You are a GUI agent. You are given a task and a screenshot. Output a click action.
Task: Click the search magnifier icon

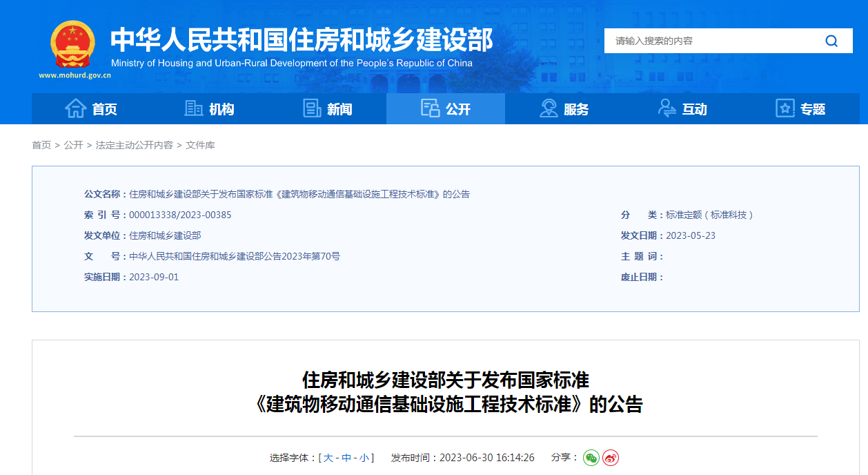[831, 41]
